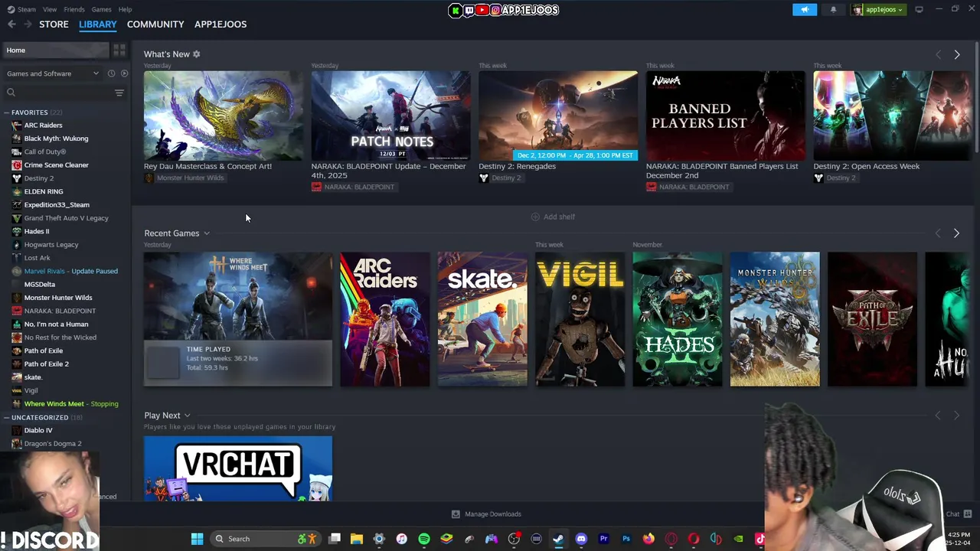Open Hades II recent game cover

[x=678, y=319]
